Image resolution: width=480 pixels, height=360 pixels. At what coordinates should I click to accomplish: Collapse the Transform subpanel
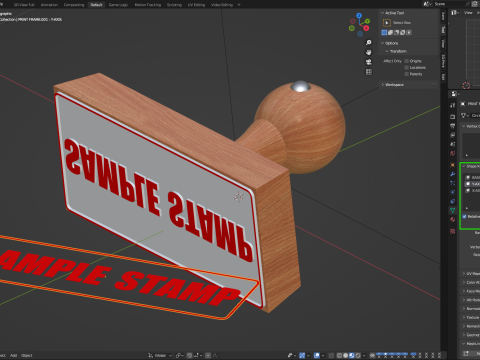tap(387, 51)
